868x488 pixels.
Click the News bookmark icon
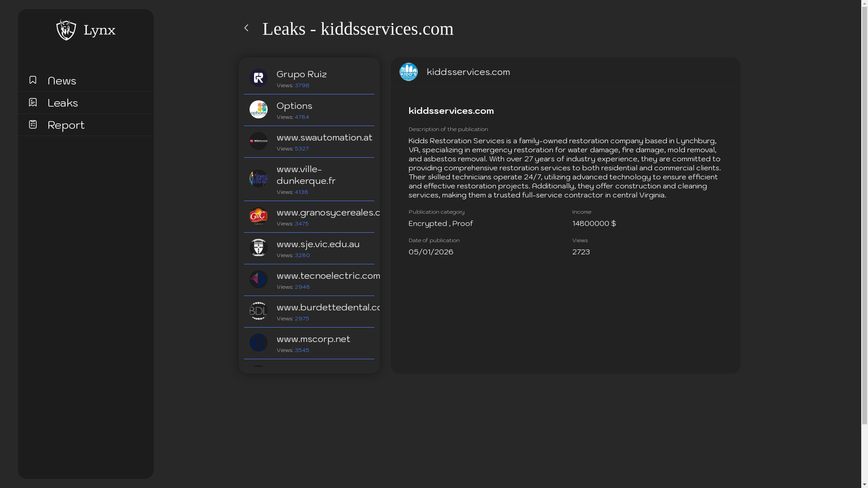[33, 80]
